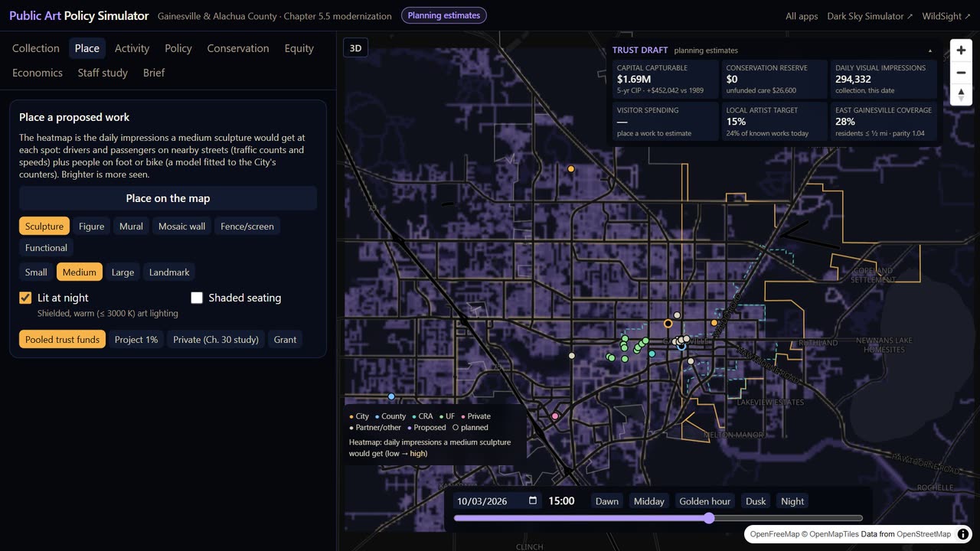Screen dimensions: 980x551
Task: Select Project 1% funding source
Action: point(136,340)
